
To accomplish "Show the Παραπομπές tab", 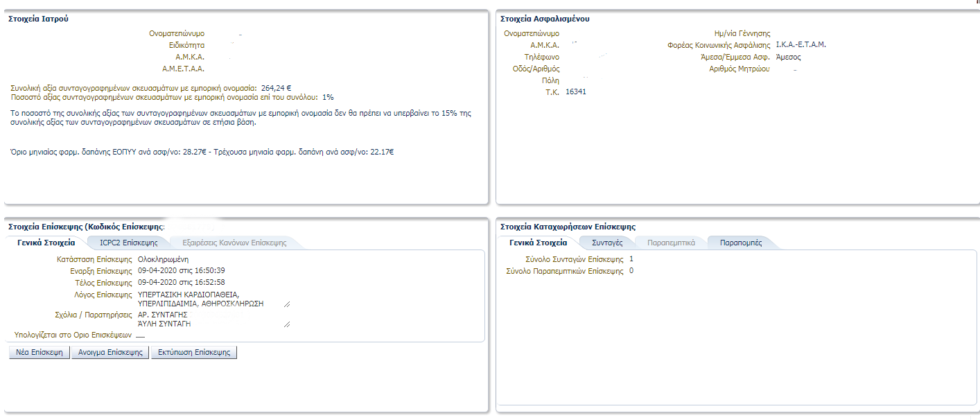I will (x=740, y=243).
